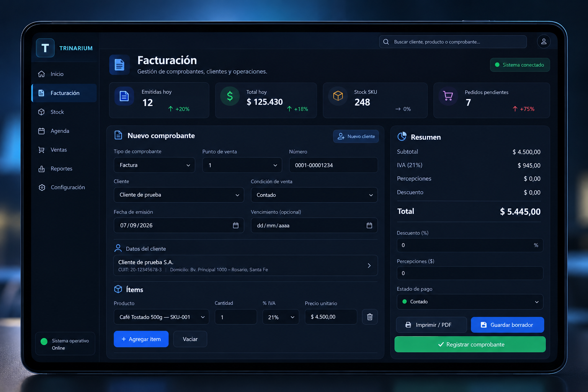Open Agenda from the sidebar
Screen dimensions: 588x392
64,131
